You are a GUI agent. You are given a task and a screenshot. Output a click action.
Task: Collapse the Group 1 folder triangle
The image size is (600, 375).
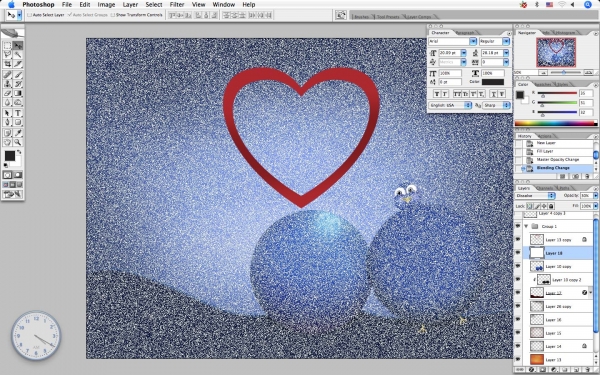tap(527, 226)
